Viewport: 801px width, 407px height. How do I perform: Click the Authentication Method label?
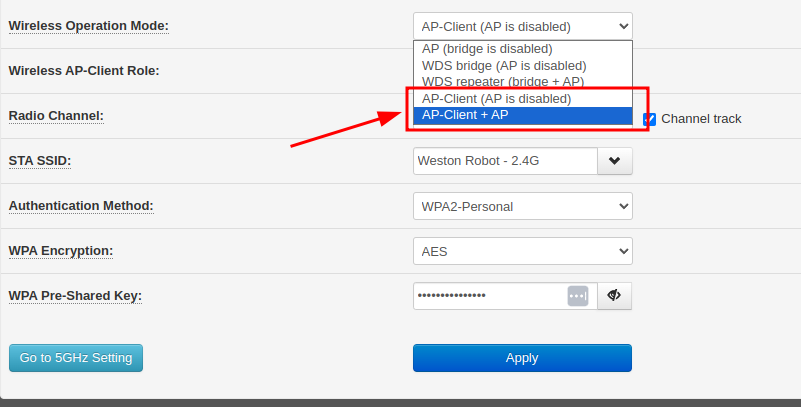(x=81, y=206)
